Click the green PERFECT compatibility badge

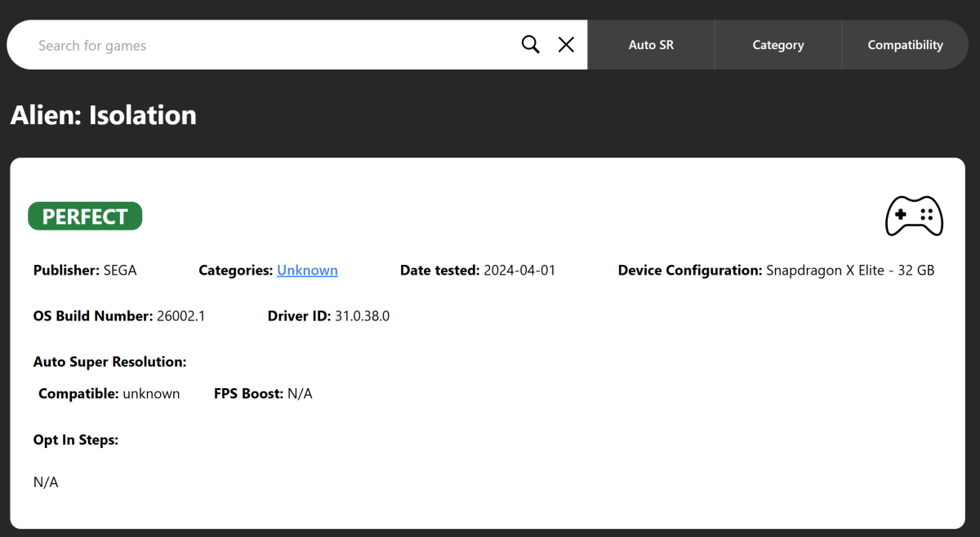(85, 217)
